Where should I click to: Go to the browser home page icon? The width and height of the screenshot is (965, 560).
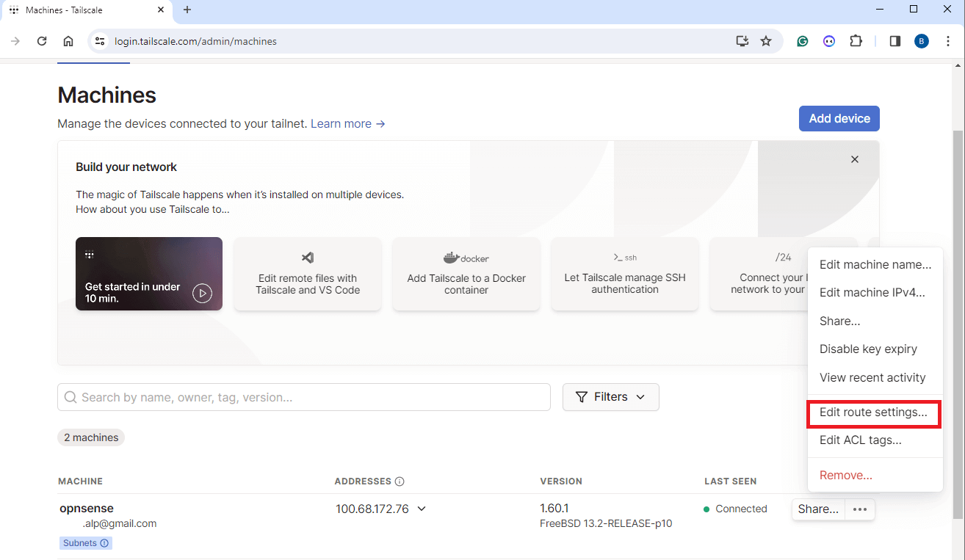68,41
